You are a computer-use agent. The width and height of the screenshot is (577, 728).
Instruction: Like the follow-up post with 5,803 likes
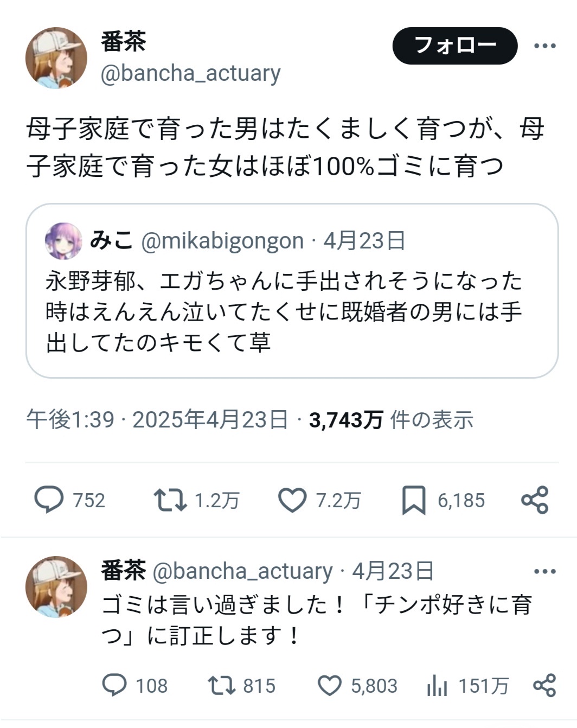tap(329, 686)
